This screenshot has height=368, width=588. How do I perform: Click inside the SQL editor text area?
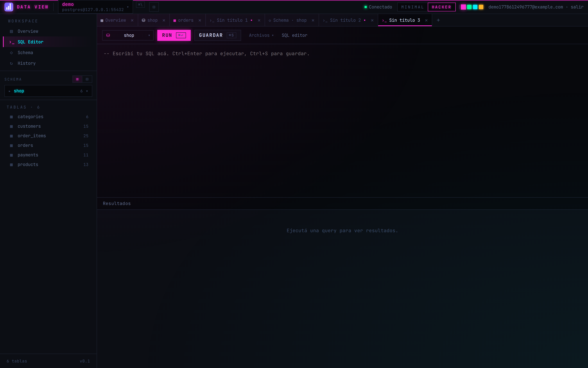tap(342, 121)
